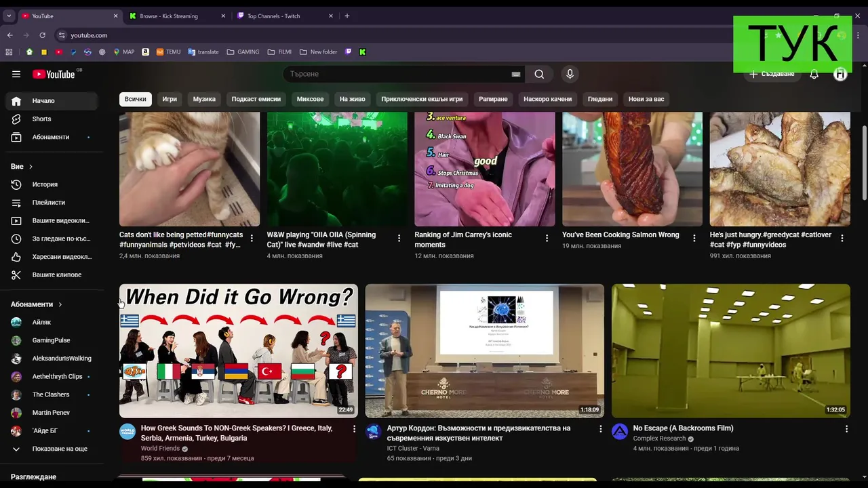Open the tab search dropdown arrow
The image size is (868, 488).
click(x=9, y=16)
